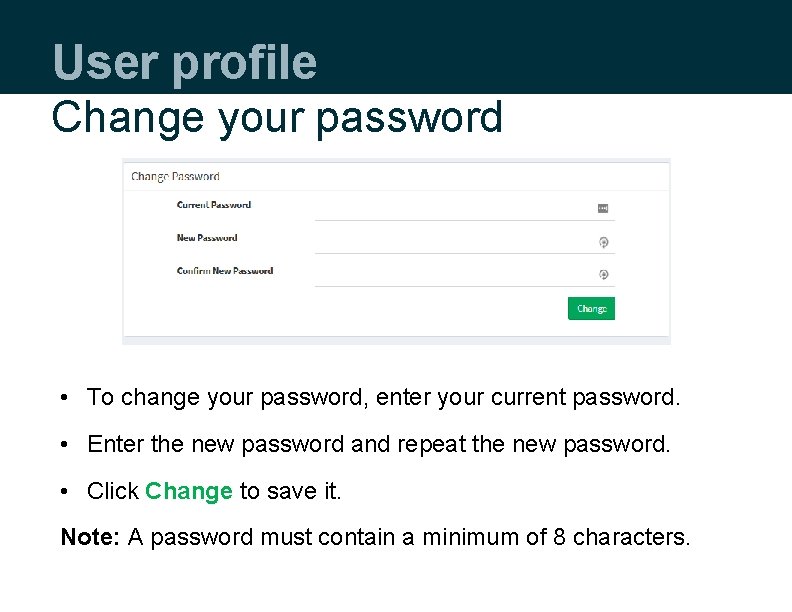The height and width of the screenshot is (612, 792).
Task: Click the bullet about repeating new password
Action: [378, 443]
